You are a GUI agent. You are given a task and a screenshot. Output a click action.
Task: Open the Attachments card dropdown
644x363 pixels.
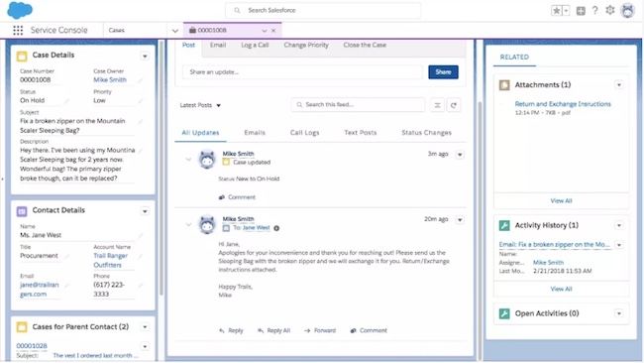(x=619, y=85)
